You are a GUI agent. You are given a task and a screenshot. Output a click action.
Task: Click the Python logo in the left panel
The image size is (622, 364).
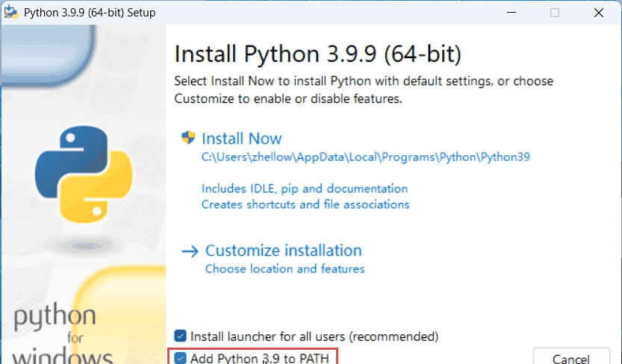[84, 175]
